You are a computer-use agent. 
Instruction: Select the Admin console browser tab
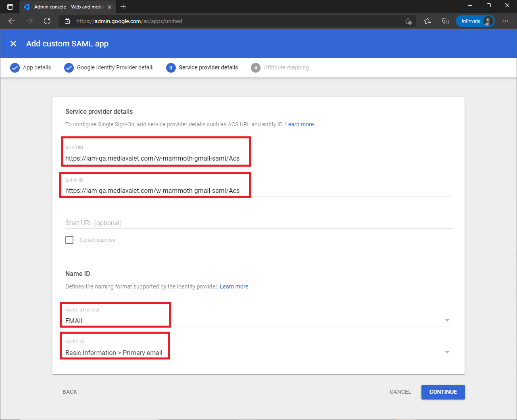coord(67,7)
